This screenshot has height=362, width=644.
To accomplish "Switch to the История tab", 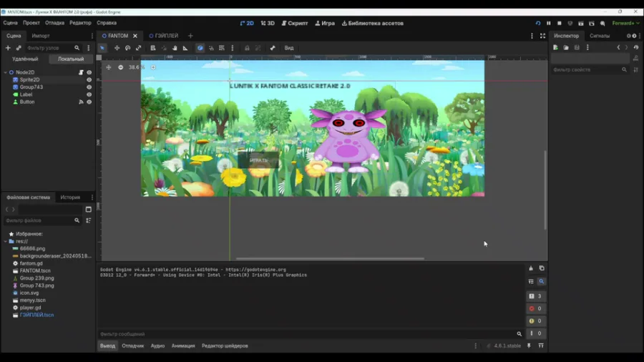I will 70,197.
